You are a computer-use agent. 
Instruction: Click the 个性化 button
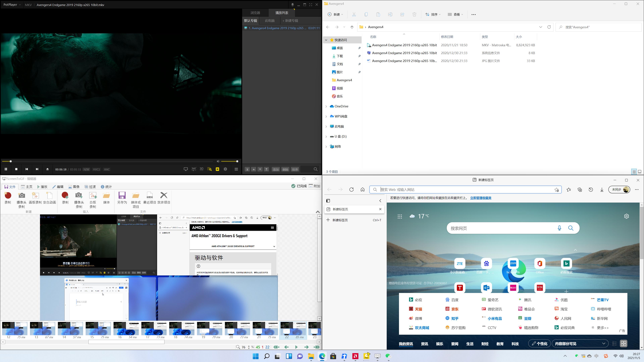(539, 344)
